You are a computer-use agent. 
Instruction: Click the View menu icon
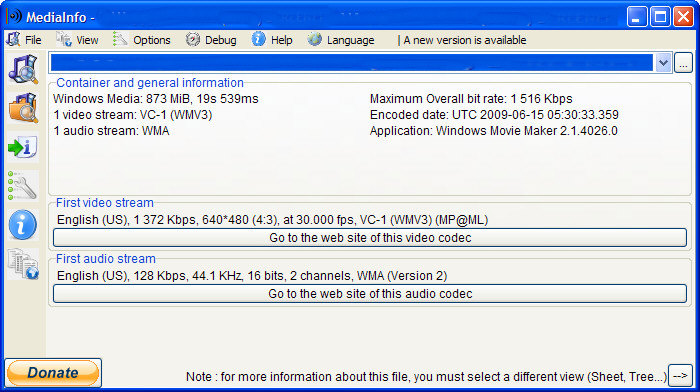[x=63, y=40]
